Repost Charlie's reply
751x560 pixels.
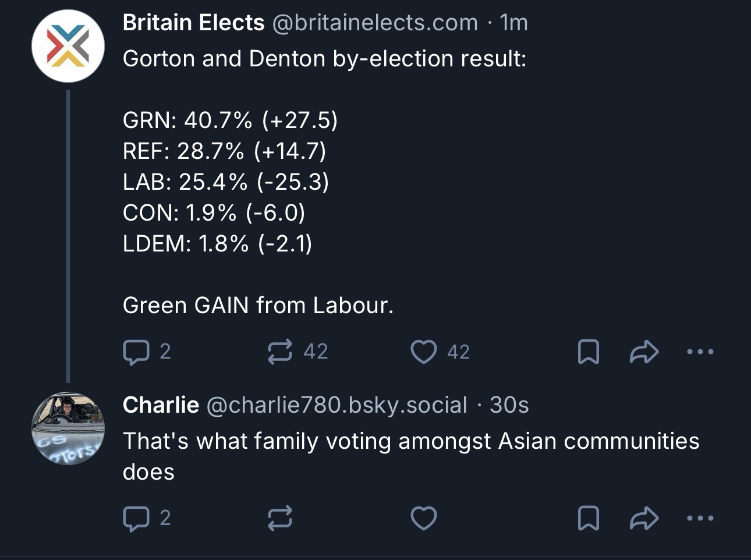click(x=280, y=518)
